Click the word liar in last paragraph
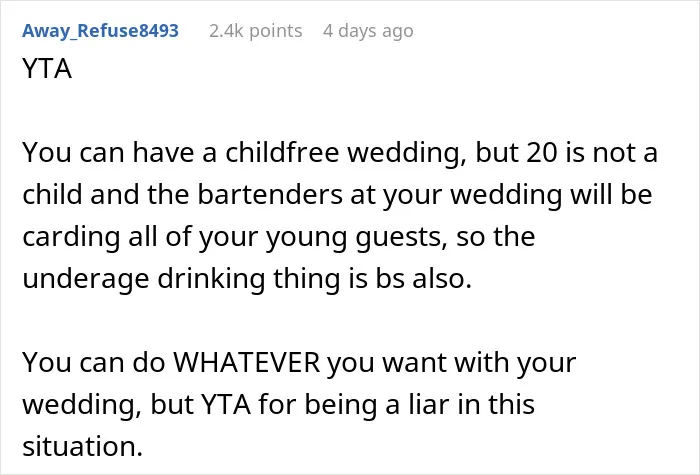Image resolution: width=700 pixels, height=475 pixels. pos(429,404)
